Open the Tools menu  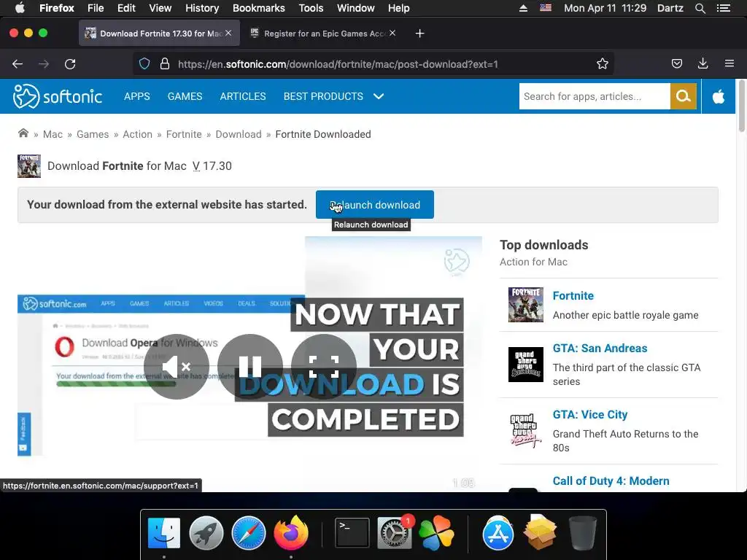coord(311,8)
